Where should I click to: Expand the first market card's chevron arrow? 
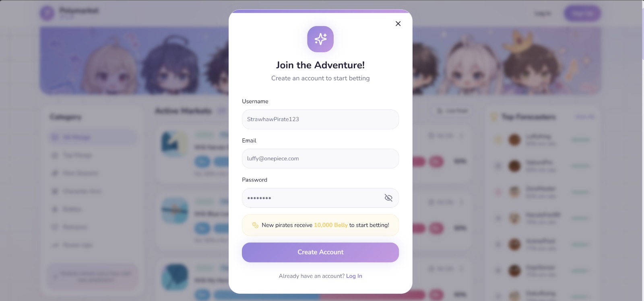click(462, 136)
